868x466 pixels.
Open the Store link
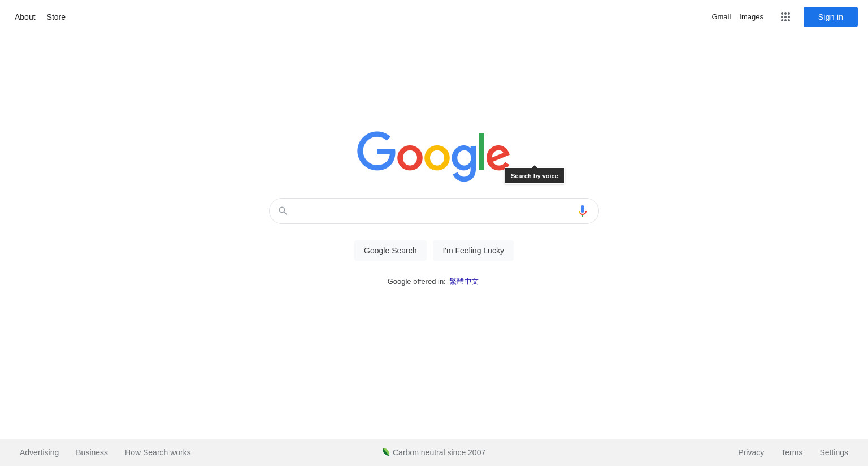coord(56,17)
